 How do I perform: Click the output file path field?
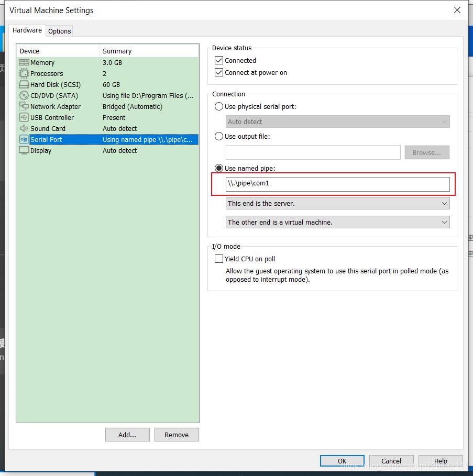(x=313, y=152)
